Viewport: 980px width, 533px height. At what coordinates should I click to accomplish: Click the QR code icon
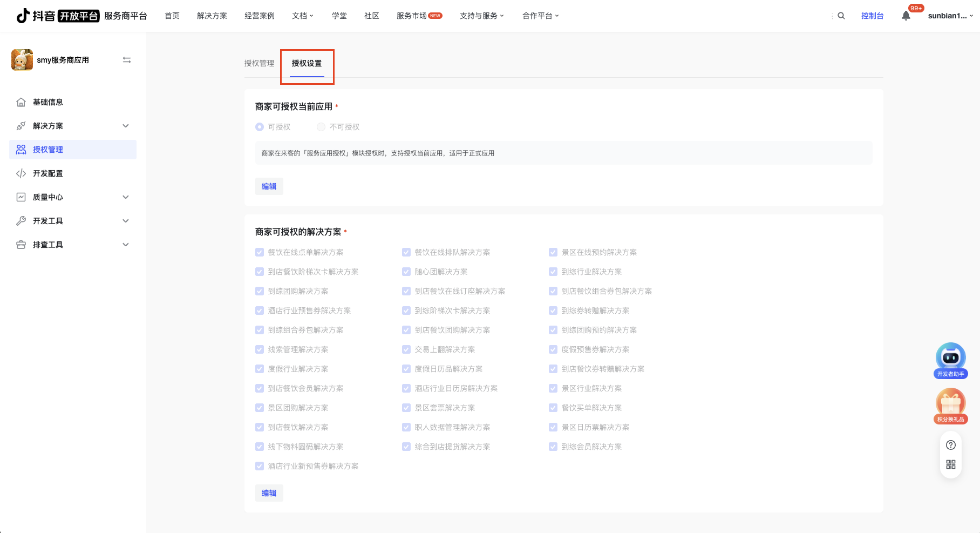click(x=951, y=464)
